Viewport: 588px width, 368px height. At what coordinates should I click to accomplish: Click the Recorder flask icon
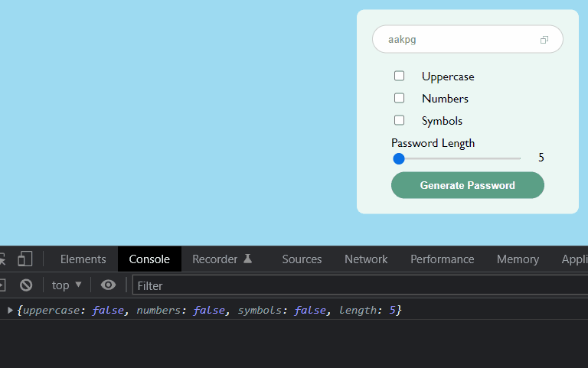(x=247, y=259)
